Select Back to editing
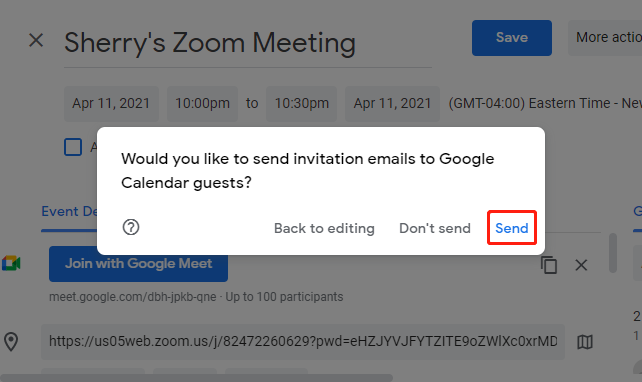This screenshot has width=642, height=382. point(324,228)
